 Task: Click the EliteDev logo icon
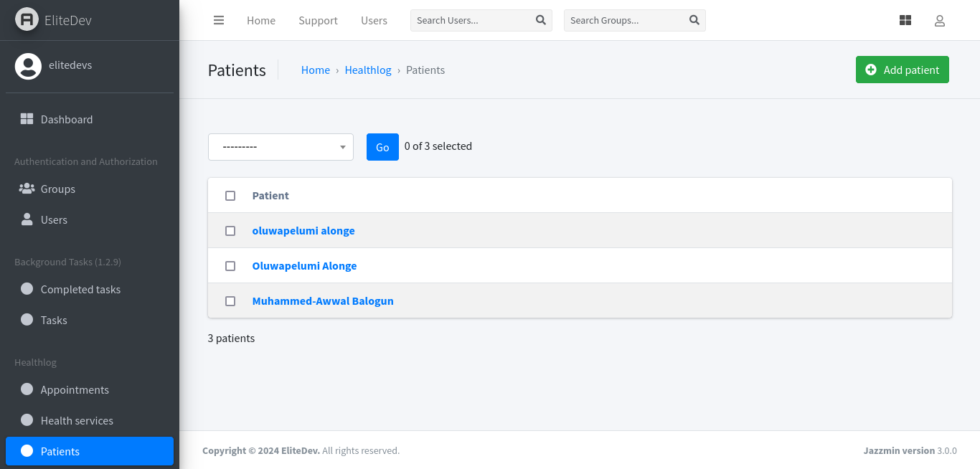click(27, 20)
